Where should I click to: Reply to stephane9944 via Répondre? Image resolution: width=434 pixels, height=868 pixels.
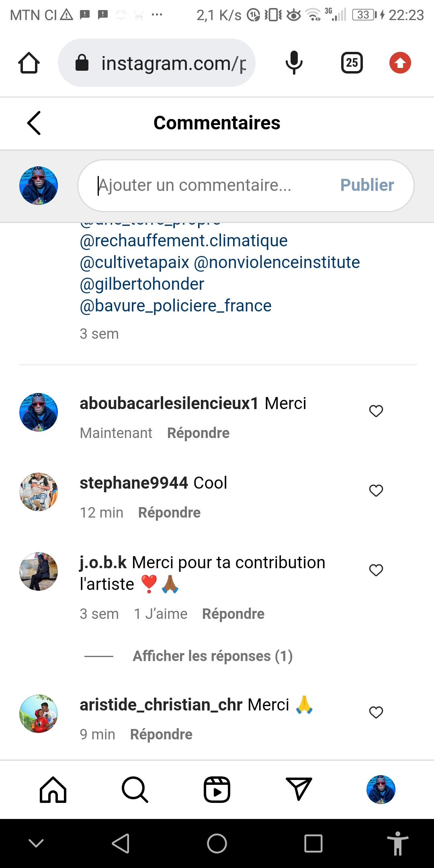[x=169, y=513]
